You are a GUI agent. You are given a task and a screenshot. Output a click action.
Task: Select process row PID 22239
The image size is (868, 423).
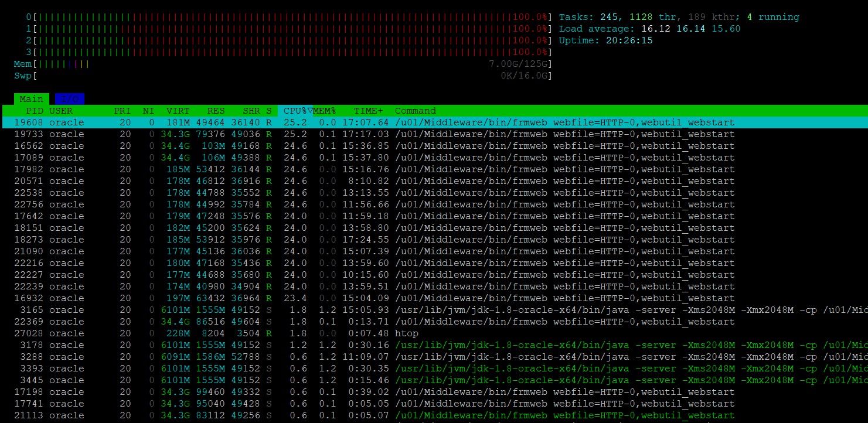click(x=434, y=286)
